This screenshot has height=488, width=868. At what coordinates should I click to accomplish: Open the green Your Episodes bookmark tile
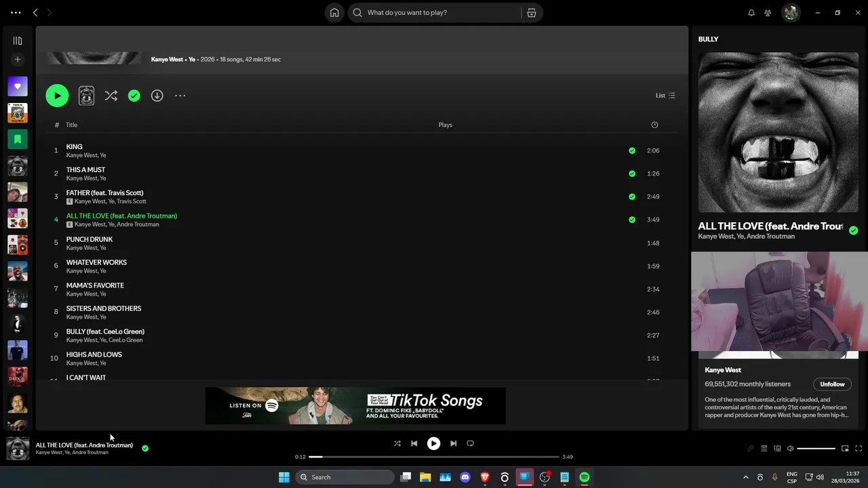[18, 139]
